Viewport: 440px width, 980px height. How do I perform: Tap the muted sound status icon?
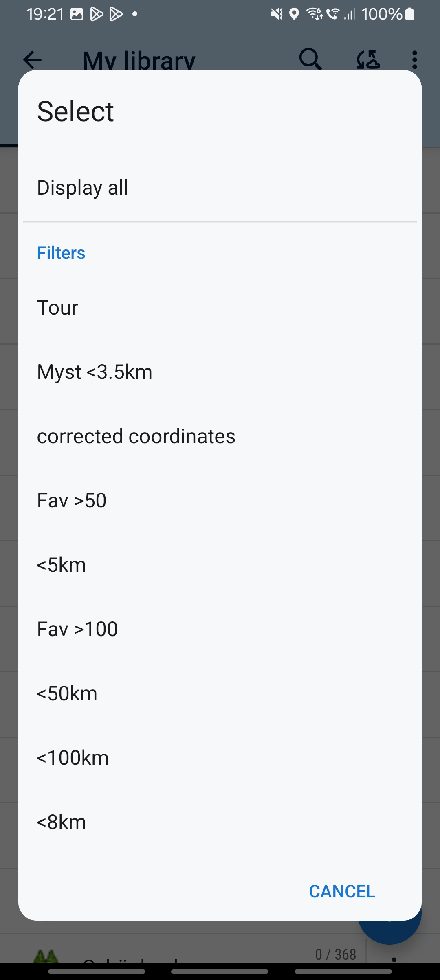[x=277, y=14]
